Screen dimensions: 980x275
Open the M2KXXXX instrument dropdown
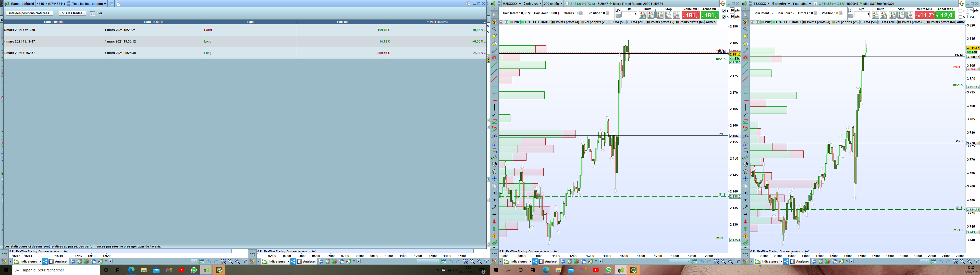tap(511, 4)
